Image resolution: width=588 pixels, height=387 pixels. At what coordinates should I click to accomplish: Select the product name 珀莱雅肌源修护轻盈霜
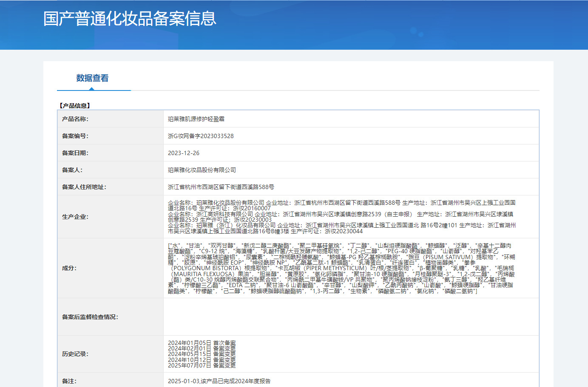[196, 119]
